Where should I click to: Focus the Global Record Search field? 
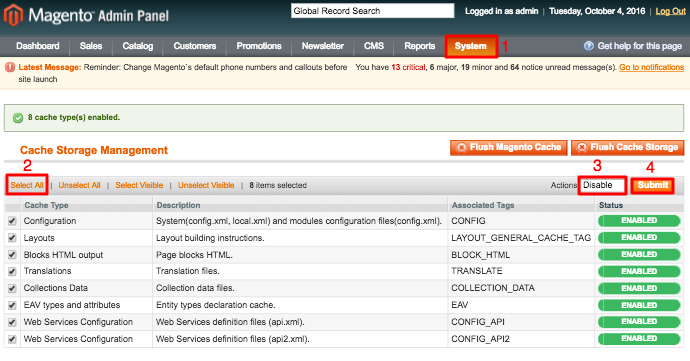pyautogui.click(x=372, y=11)
